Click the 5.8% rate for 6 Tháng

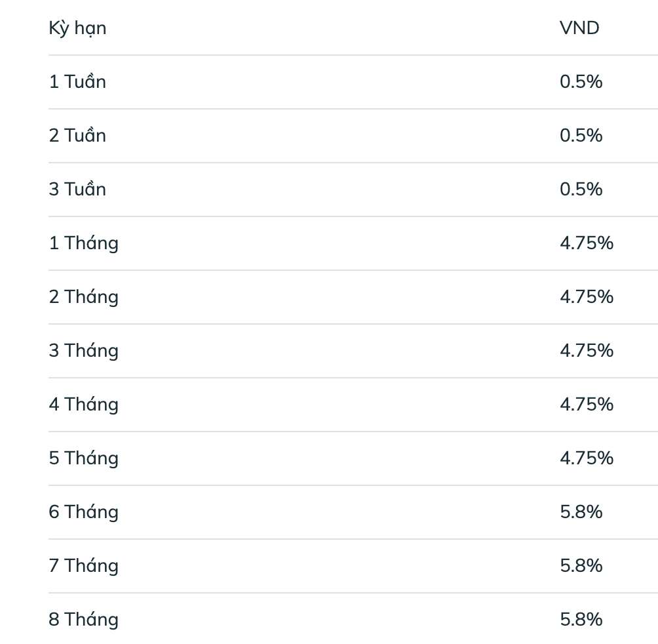581,512
